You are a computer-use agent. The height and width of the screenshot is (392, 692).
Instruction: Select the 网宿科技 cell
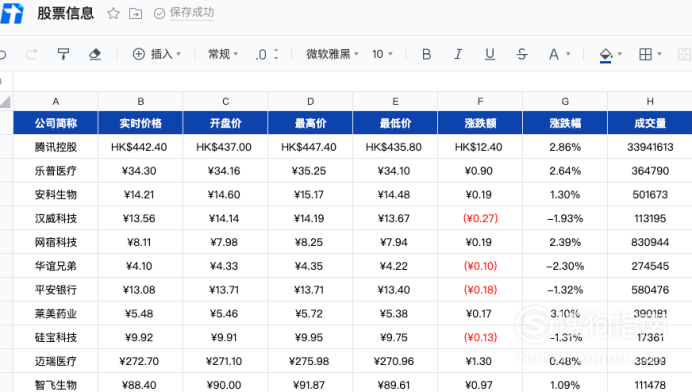pyautogui.click(x=56, y=242)
